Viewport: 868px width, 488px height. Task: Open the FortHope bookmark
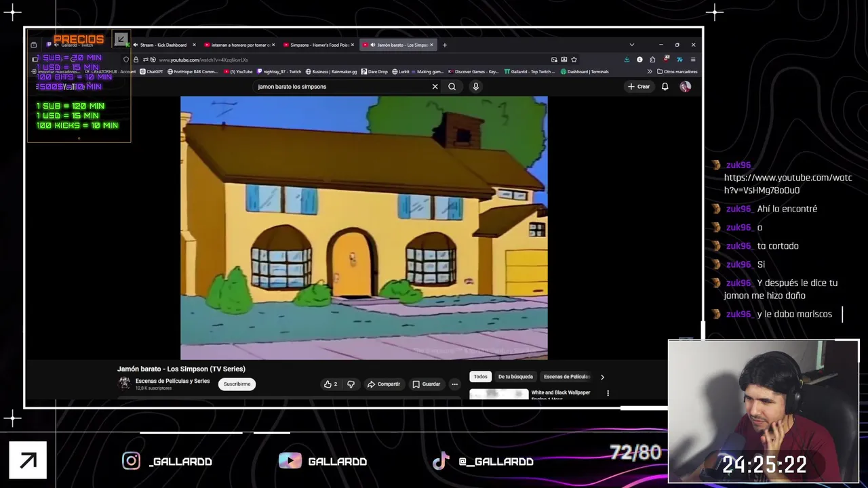coord(193,72)
